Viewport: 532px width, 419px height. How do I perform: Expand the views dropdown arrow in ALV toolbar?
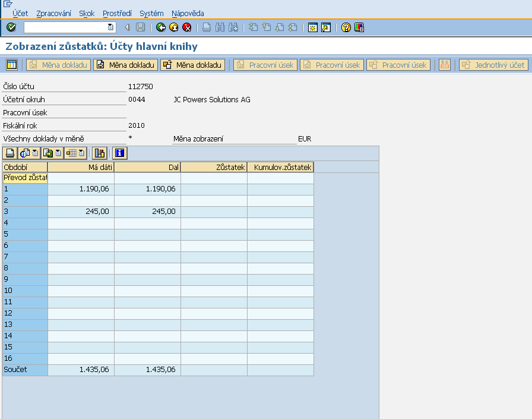pos(35,153)
